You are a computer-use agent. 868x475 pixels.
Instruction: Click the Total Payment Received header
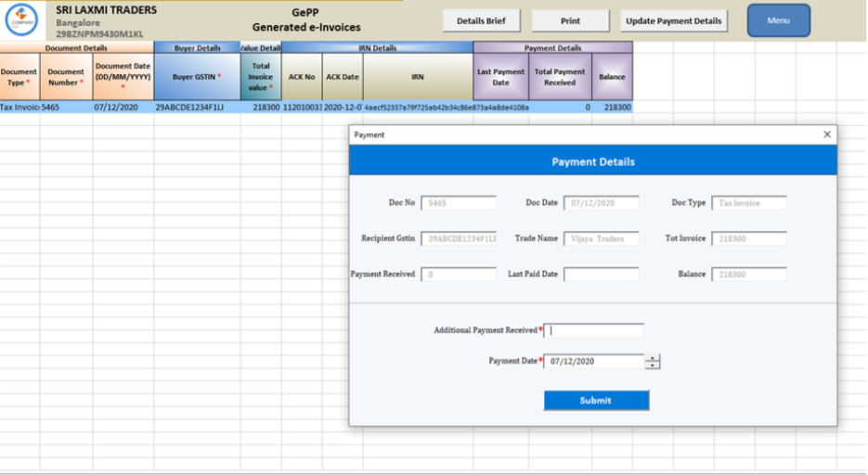pyautogui.click(x=560, y=77)
